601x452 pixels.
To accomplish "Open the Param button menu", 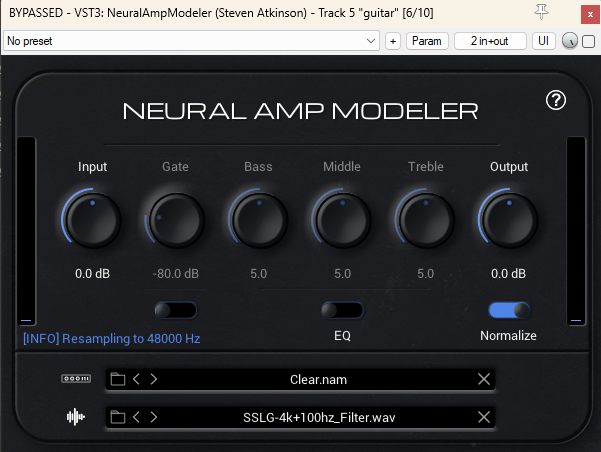I will [427, 41].
